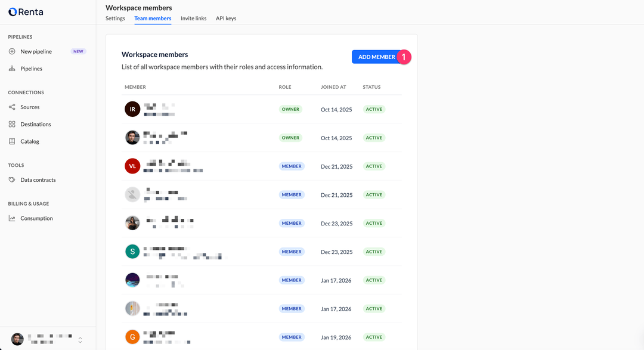Click the New pipeline plus icon
This screenshot has width=644, height=350.
pyautogui.click(x=12, y=51)
